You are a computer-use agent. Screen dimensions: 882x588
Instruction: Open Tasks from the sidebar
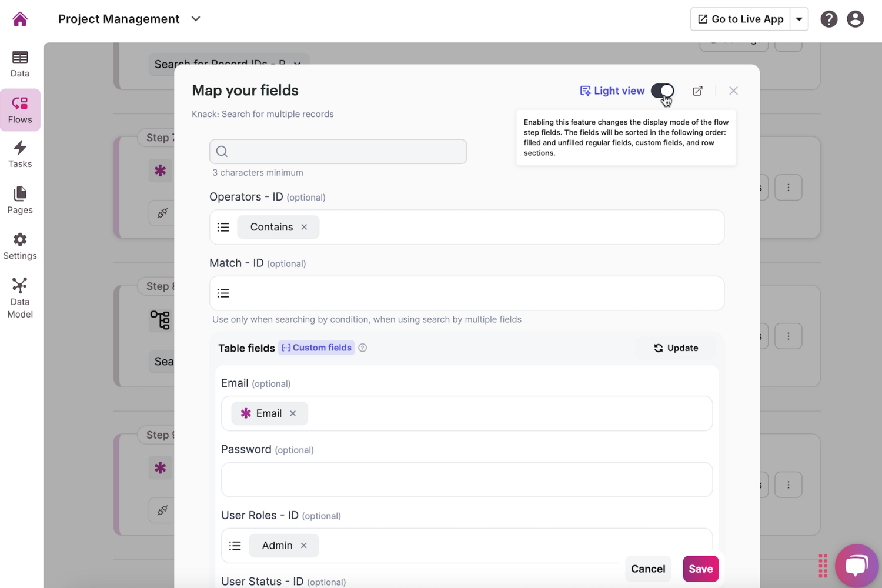pos(20,154)
